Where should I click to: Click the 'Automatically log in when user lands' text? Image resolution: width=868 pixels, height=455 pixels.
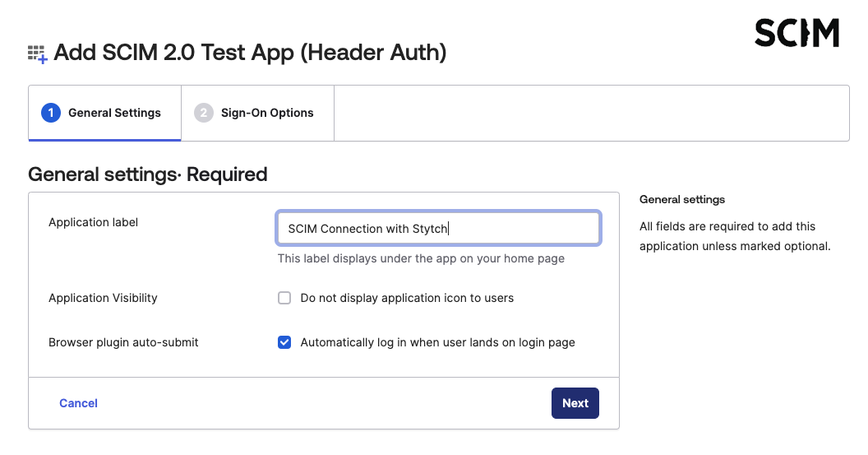click(x=438, y=342)
